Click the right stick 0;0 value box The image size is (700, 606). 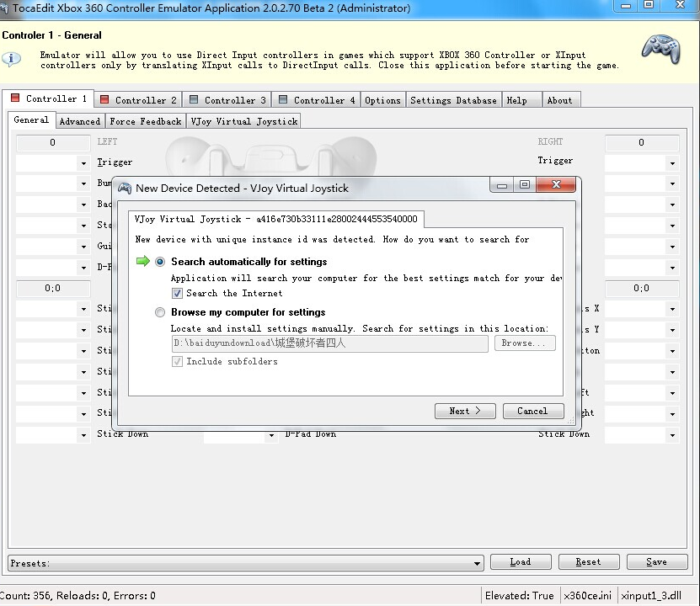point(642,289)
